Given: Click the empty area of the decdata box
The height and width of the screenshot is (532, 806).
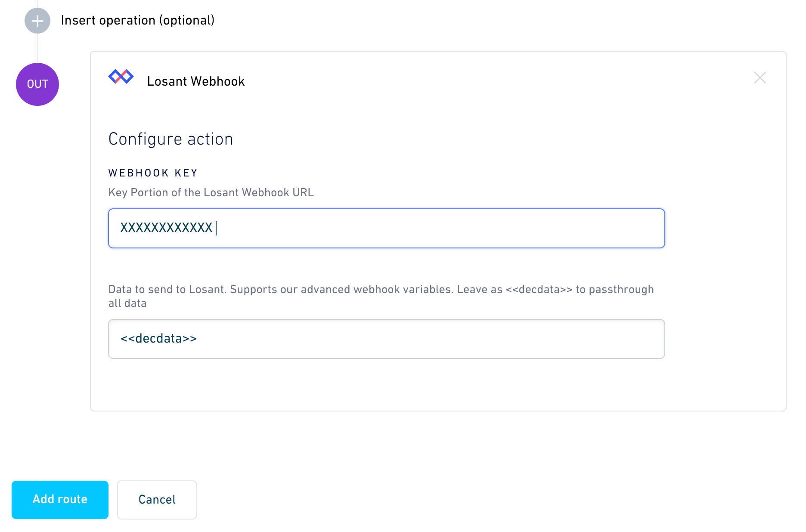Looking at the screenshot, I should tap(431, 339).
